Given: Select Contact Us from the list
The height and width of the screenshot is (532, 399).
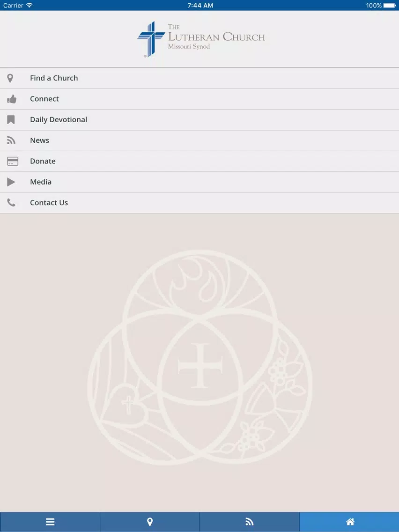Looking at the screenshot, I should click(199, 203).
